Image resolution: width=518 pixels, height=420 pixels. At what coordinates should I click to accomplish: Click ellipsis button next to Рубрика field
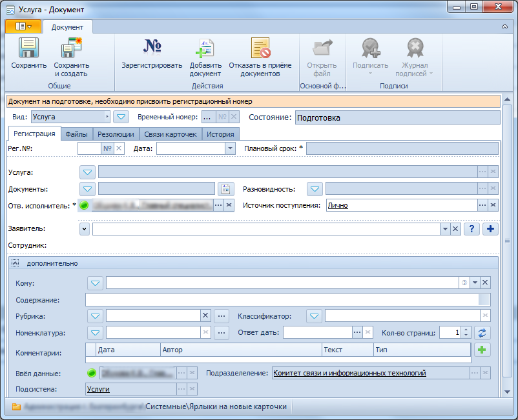[x=222, y=316]
